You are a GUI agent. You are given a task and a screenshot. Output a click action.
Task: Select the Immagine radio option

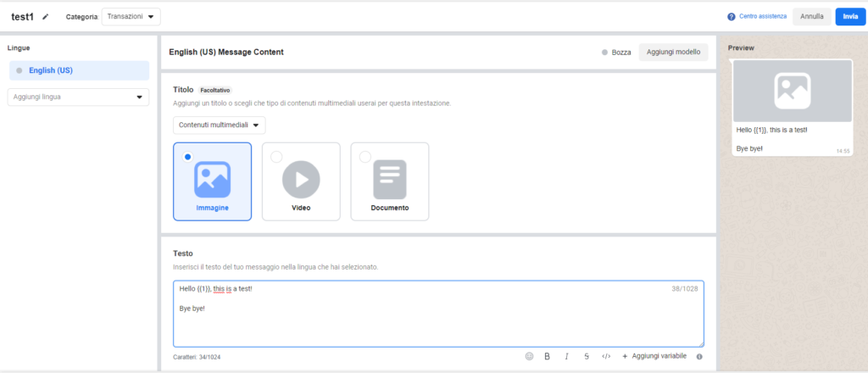point(187,157)
